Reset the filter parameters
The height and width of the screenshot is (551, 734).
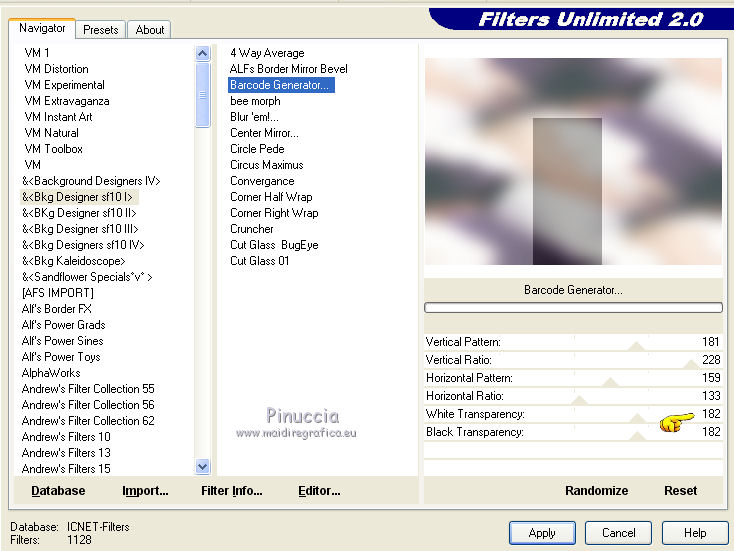tap(680, 491)
